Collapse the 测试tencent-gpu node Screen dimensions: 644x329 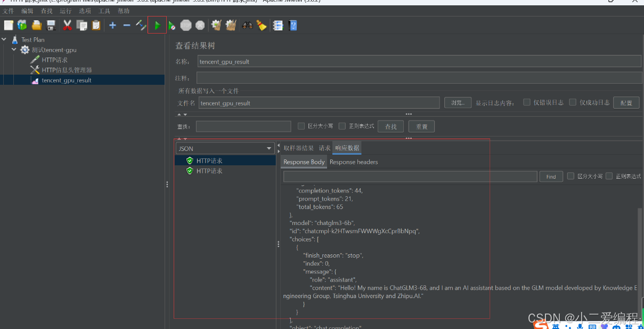[14, 50]
